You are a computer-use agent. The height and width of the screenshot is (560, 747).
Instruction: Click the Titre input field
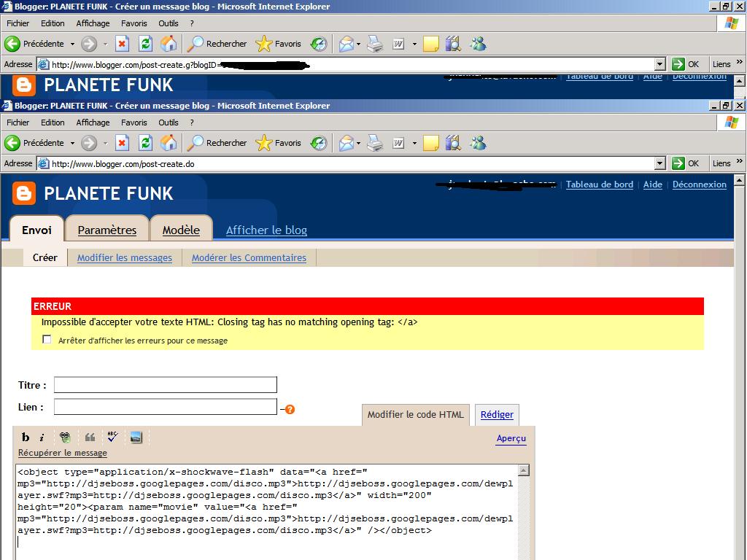(166, 385)
